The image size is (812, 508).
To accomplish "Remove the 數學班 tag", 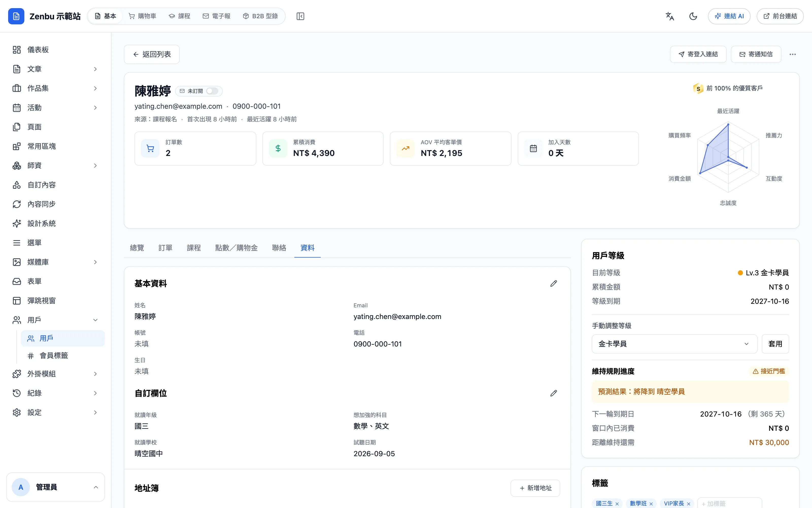I will click(651, 504).
